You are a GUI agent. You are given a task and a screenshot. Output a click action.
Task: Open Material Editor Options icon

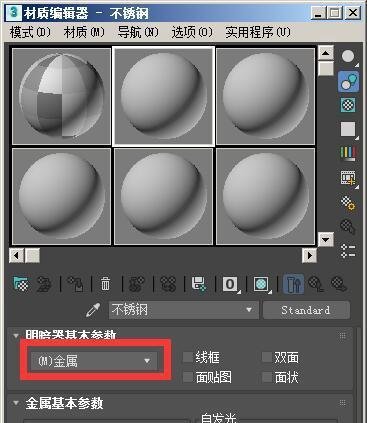pos(348,203)
